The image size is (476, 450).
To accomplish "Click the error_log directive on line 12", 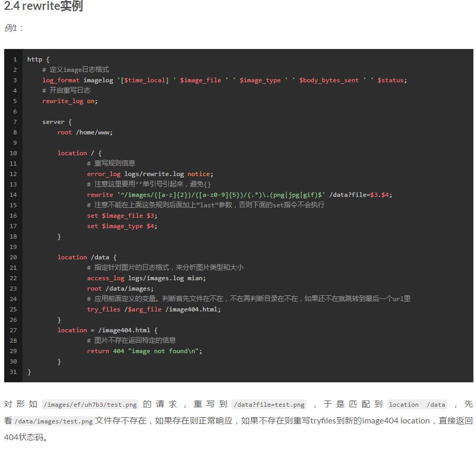I will 103,174.
